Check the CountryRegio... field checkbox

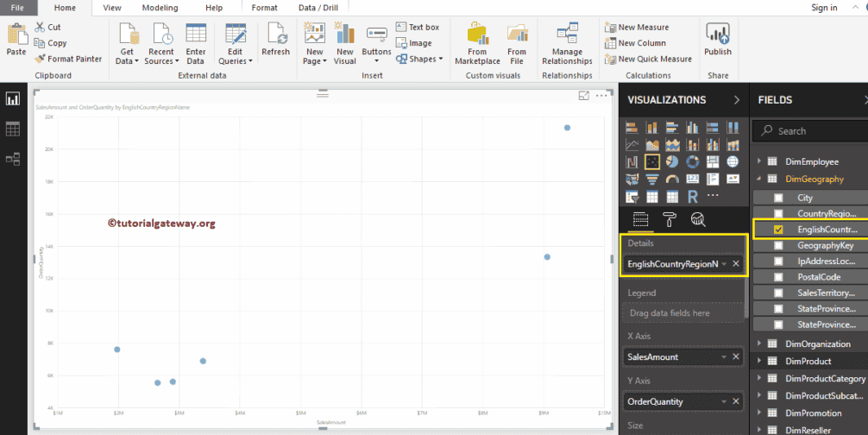click(778, 214)
